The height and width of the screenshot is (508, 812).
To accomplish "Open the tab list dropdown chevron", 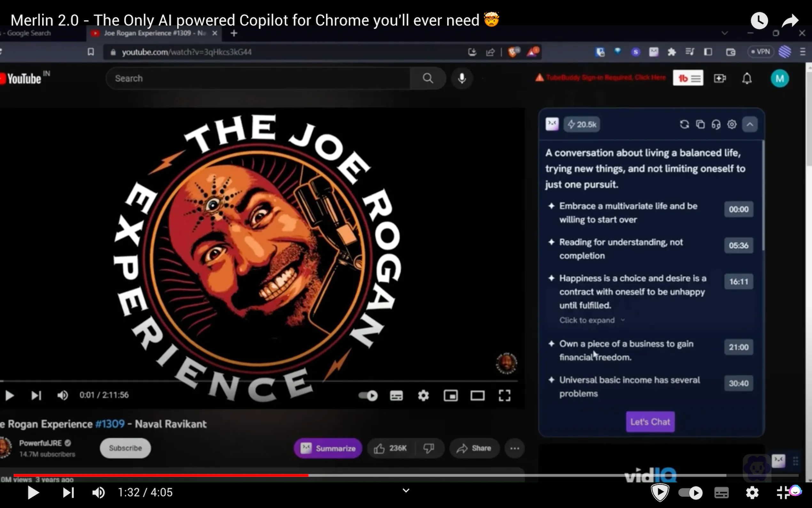I will (724, 33).
